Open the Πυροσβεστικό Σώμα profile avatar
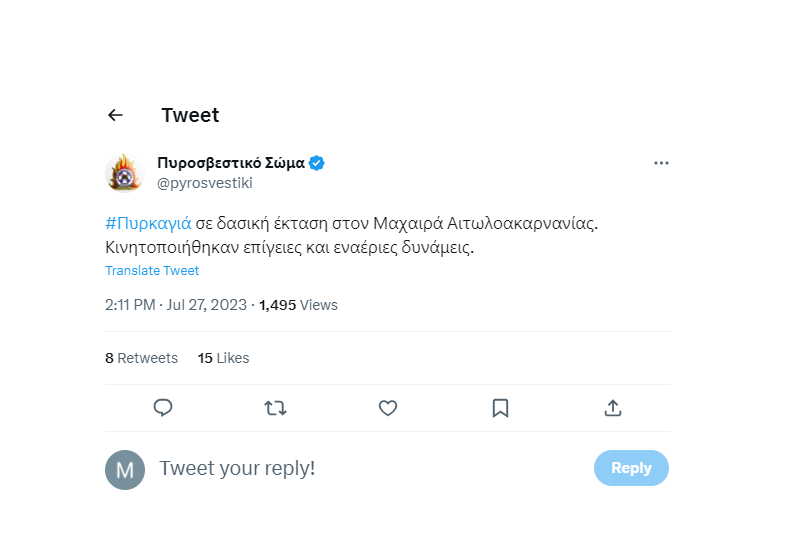This screenshot has height=554, width=793. pos(124,173)
